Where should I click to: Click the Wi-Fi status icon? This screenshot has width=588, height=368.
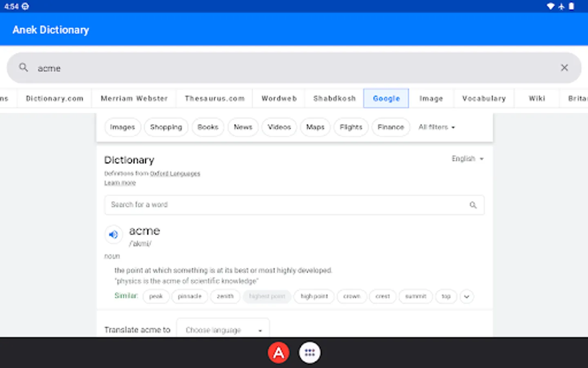point(551,6)
